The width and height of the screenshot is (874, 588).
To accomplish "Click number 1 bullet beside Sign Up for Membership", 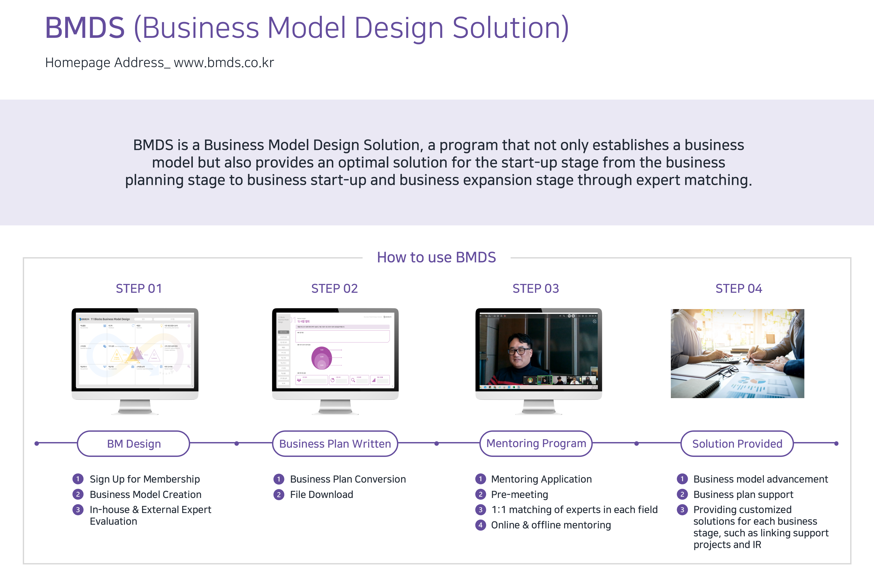I will [78, 479].
